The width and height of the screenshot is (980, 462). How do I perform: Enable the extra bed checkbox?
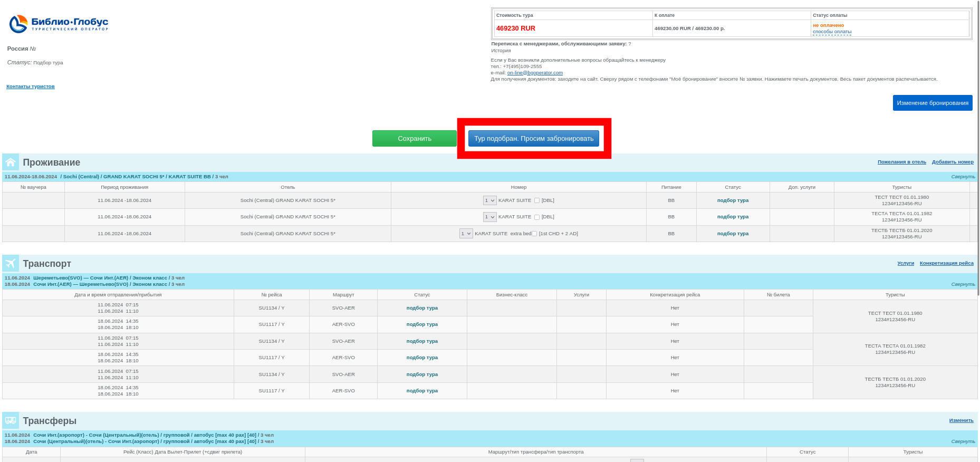[x=534, y=234]
